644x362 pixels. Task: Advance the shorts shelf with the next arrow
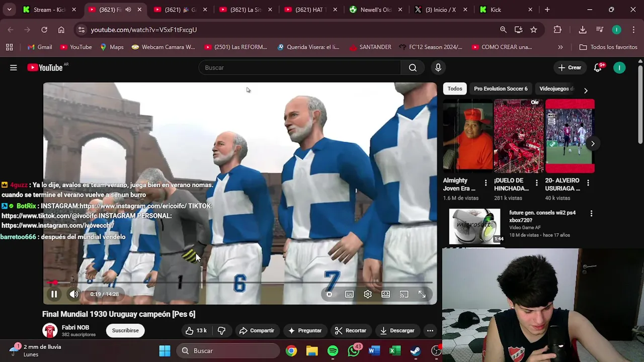click(593, 143)
